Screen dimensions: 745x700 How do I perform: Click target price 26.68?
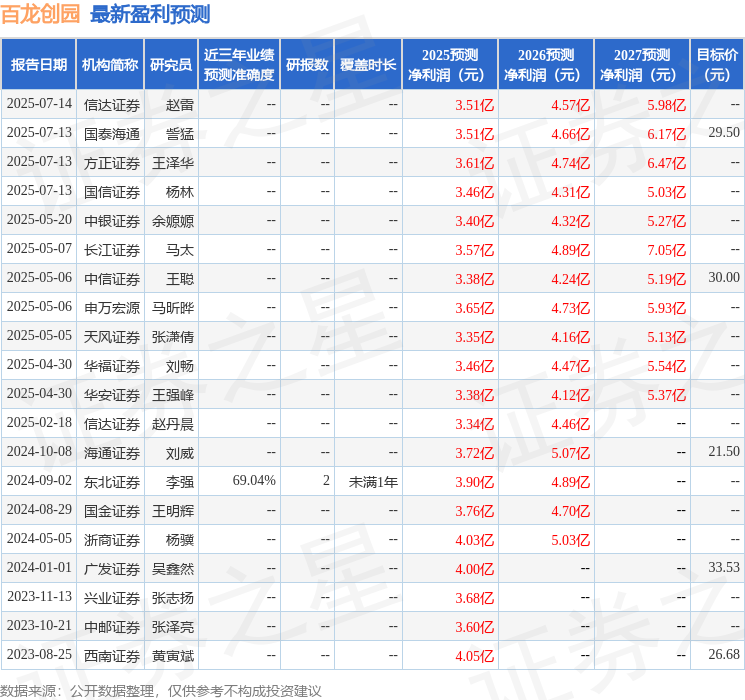coord(724,654)
